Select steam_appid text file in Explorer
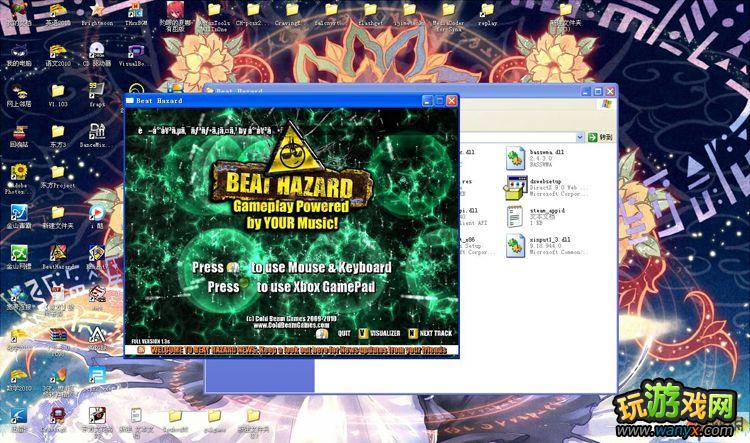Screen dimensions: 750x443 (x=536, y=217)
